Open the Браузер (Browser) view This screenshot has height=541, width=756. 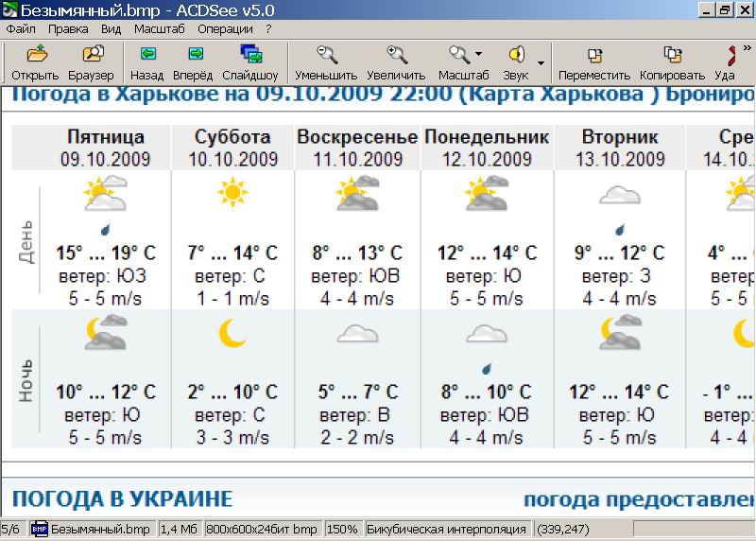point(91,62)
